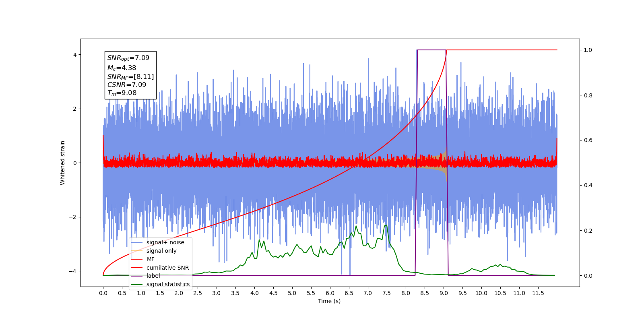The width and height of the screenshot is (644, 322).
Task: Click the Tm=9.08 annotation text
Action: click(x=122, y=93)
